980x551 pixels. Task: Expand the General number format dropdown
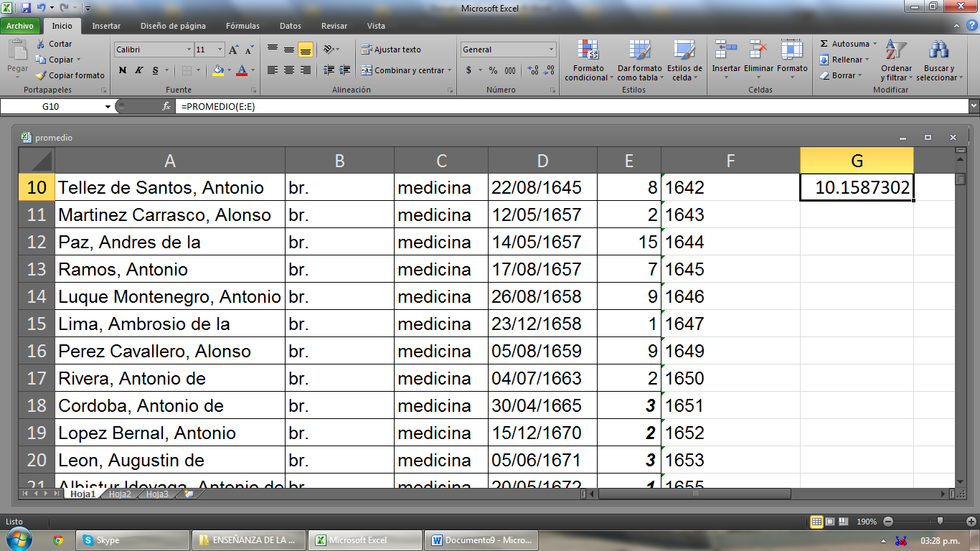click(x=552, y=50)
